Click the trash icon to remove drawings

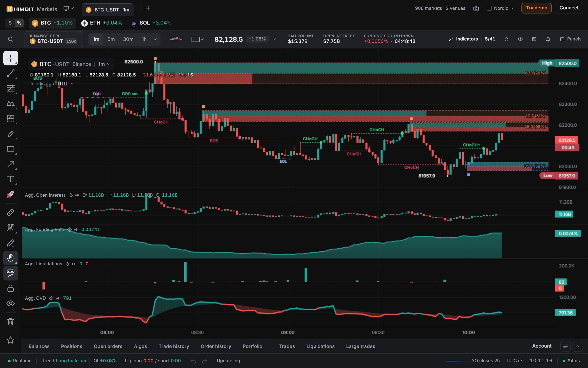(10, 322)
